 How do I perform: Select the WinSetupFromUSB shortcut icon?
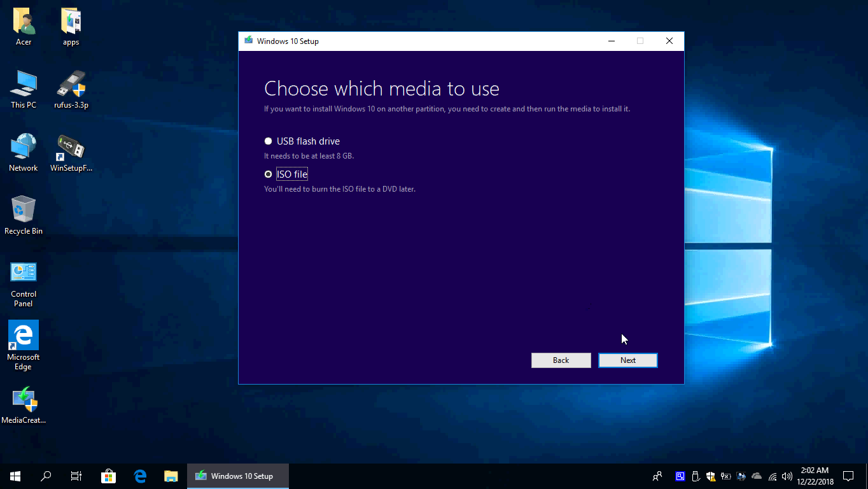[x=71, y=153]
